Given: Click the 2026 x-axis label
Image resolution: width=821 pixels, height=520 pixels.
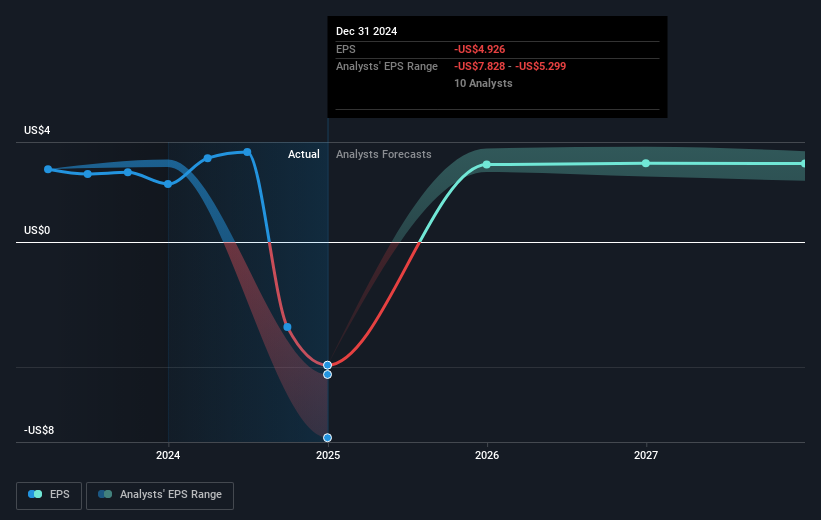Looking at the screenshot, I should click(487, 456).
